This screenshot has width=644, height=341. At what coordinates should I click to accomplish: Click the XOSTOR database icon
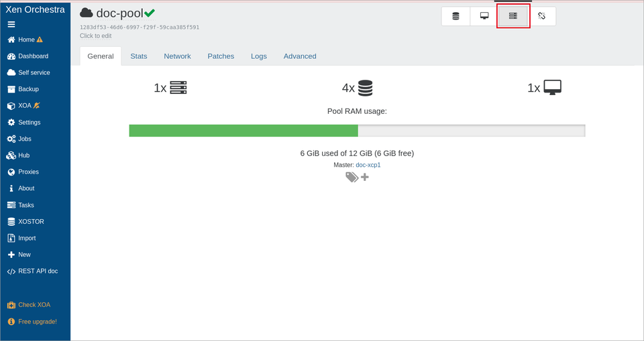(11, 222)
